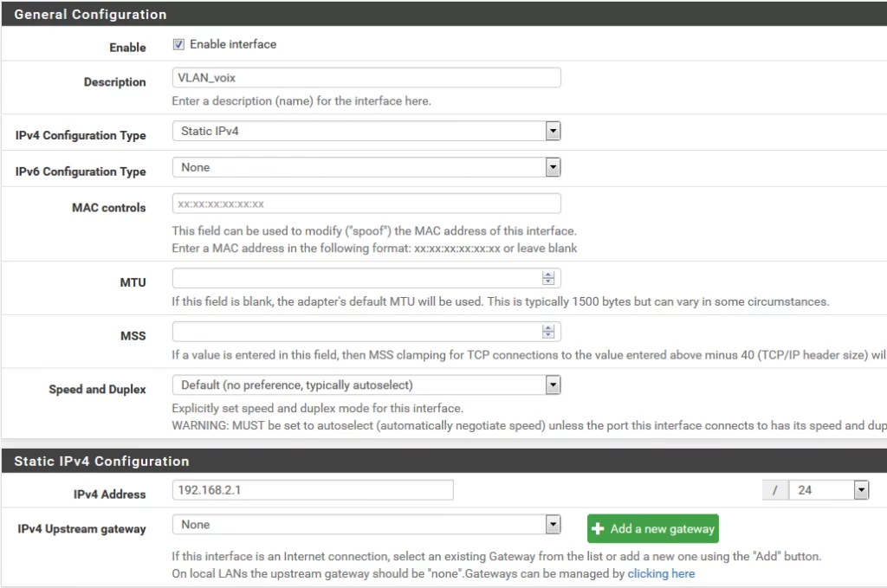Click the MSS input field
This screenshot has height=588, width=887.
click(x=366, y=332)
